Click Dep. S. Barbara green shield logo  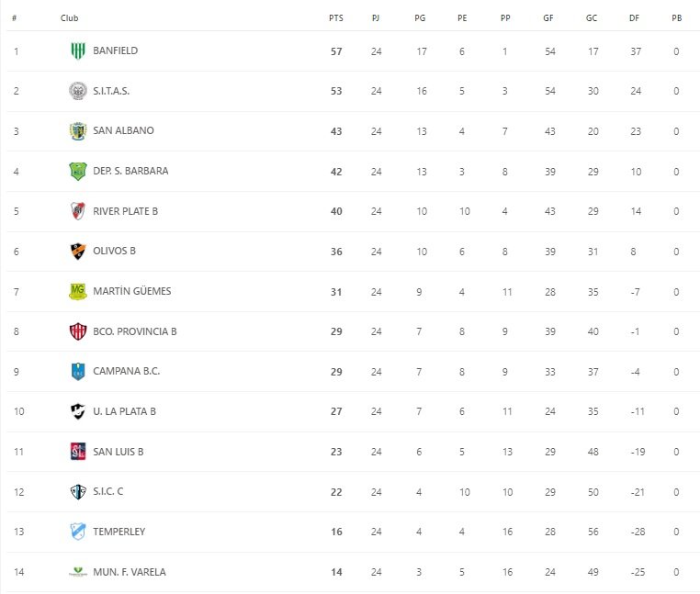[78, 171]
